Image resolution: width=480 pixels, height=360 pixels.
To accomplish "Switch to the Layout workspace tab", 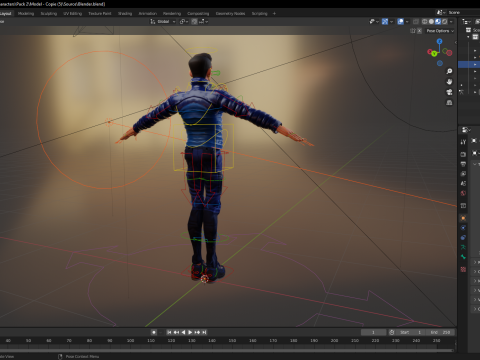I will [6, 13].
